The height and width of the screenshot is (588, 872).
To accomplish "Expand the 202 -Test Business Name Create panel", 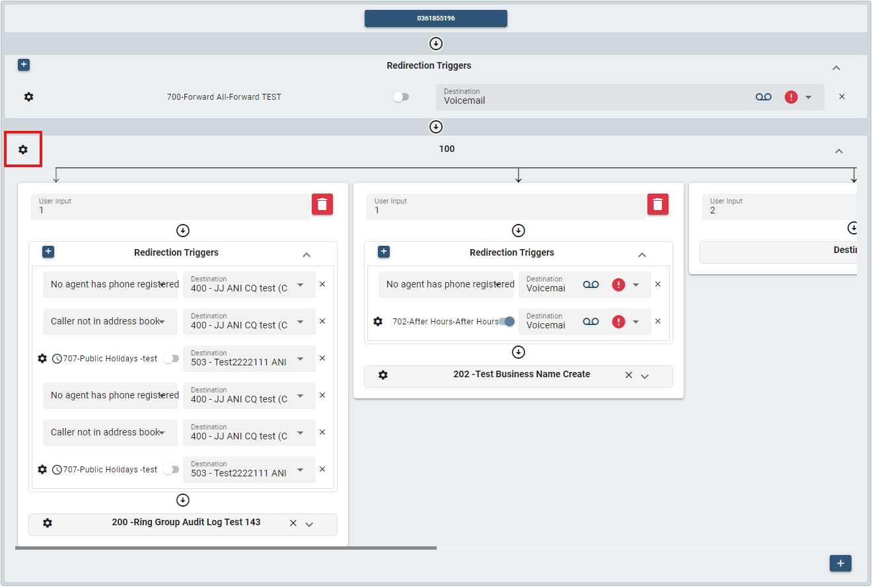I will 645,377.
